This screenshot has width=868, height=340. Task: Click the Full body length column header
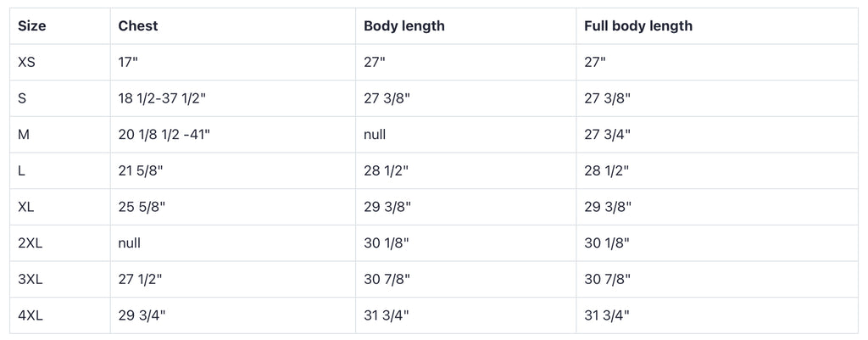click(x=638, y=26)
